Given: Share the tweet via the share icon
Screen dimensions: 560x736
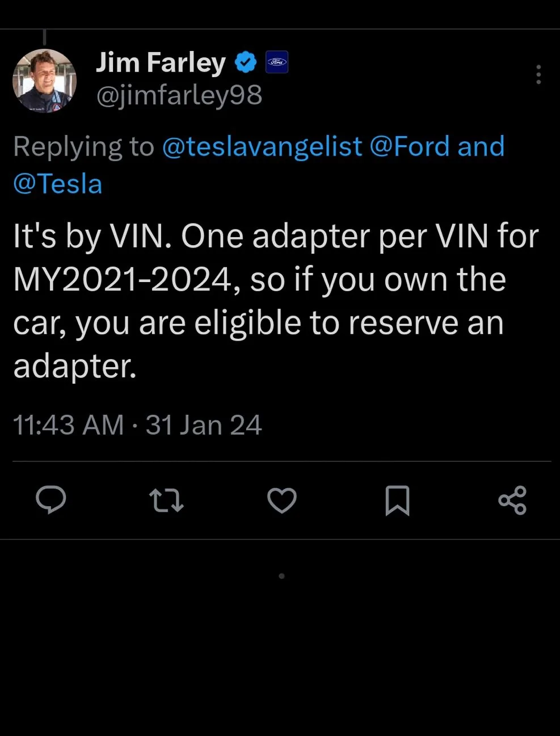Looking at the screenshot, I should 512,501.
